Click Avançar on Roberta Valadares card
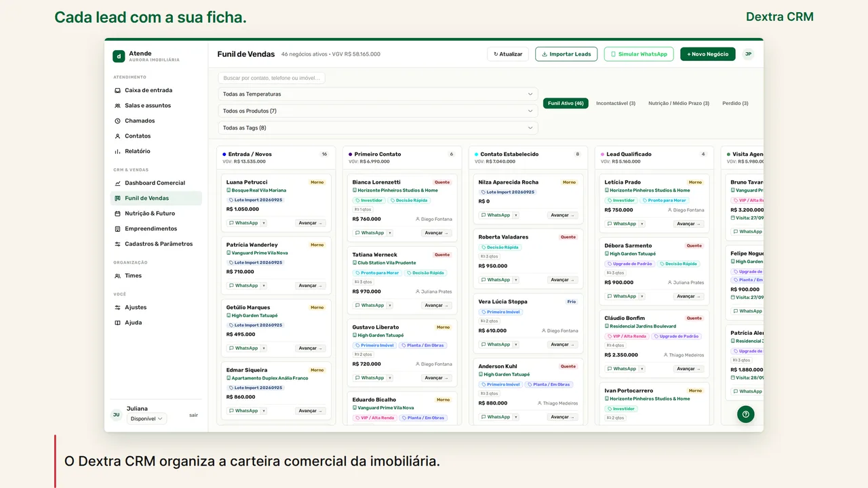 (x=563, y=280)
